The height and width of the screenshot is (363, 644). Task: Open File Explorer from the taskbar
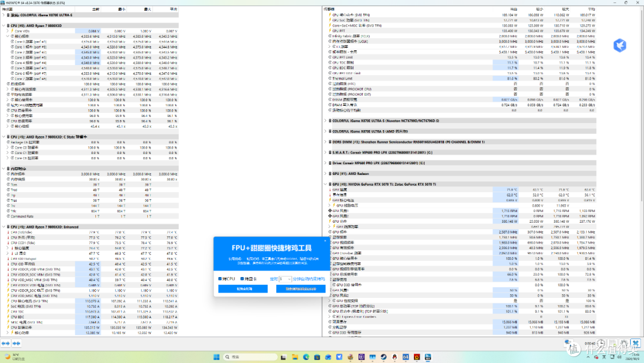coord(295,357)
